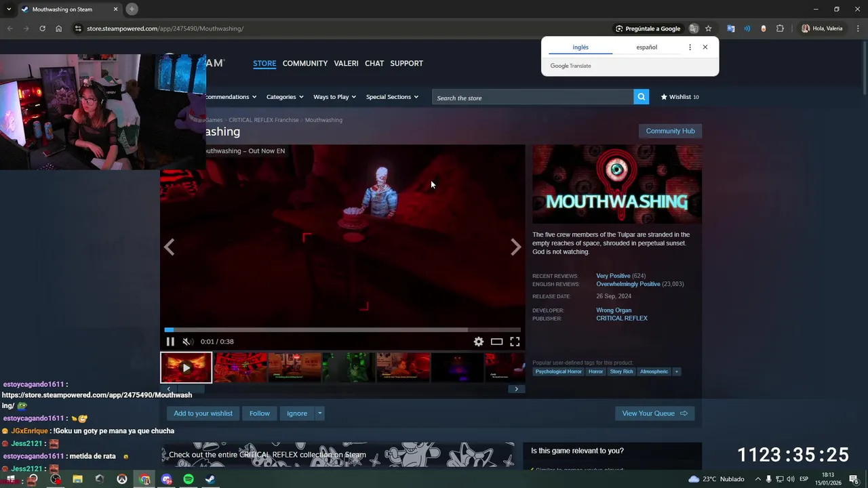Select the Horror tag
The height and width of the screenshot is (488, 868).
click(595, 371)
